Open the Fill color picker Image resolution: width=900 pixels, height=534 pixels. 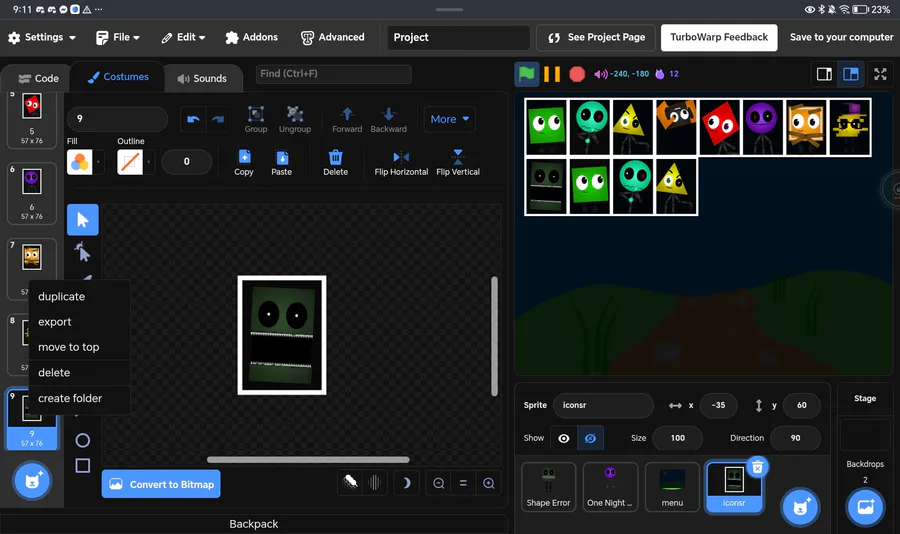(x=84, y=162)
